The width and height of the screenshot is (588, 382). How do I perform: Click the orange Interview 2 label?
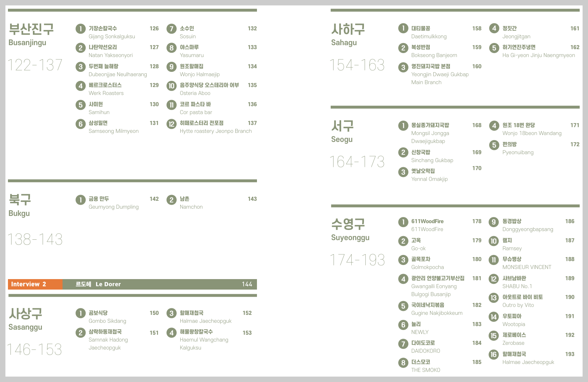point(35,284)
